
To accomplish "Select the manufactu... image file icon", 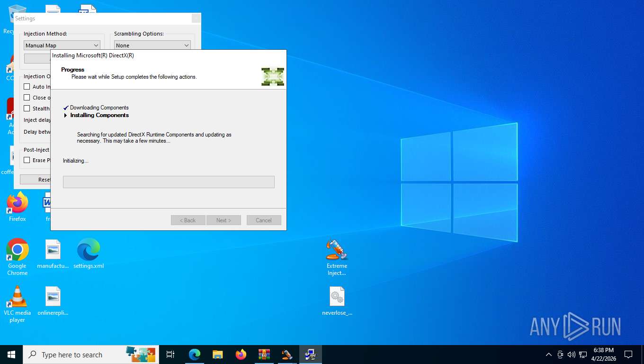I will tap(53, 254).
